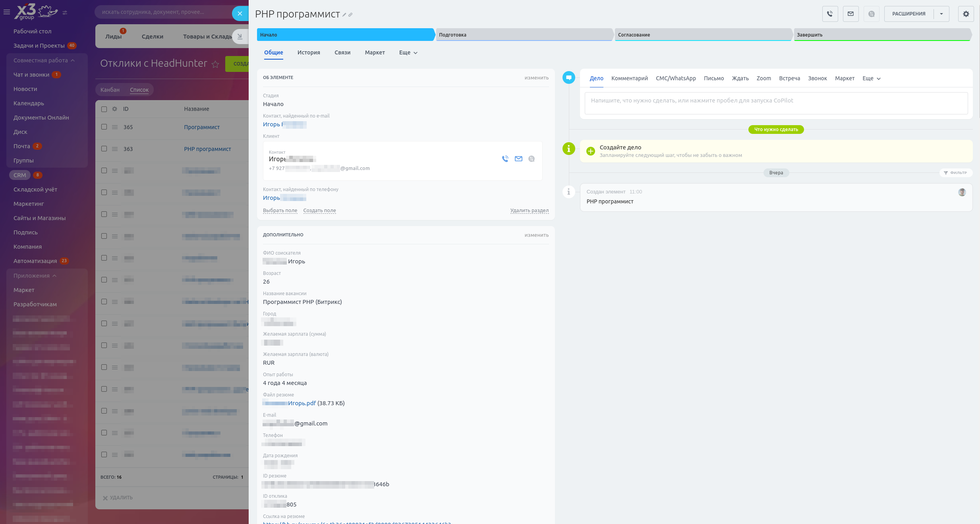This screenshot has width=980, height=524.
Task: Click the task description input field
Action: click(775, 103)
